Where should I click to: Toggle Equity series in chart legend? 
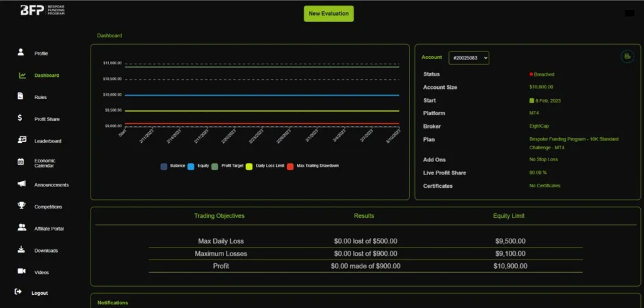(x=191, y=166)
